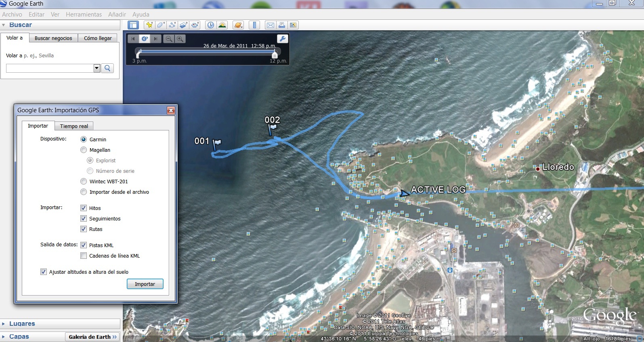Image resolution: width=644 pixels, height=342 pixels.
Task: Open Galería de Earth
Action: 92,337
